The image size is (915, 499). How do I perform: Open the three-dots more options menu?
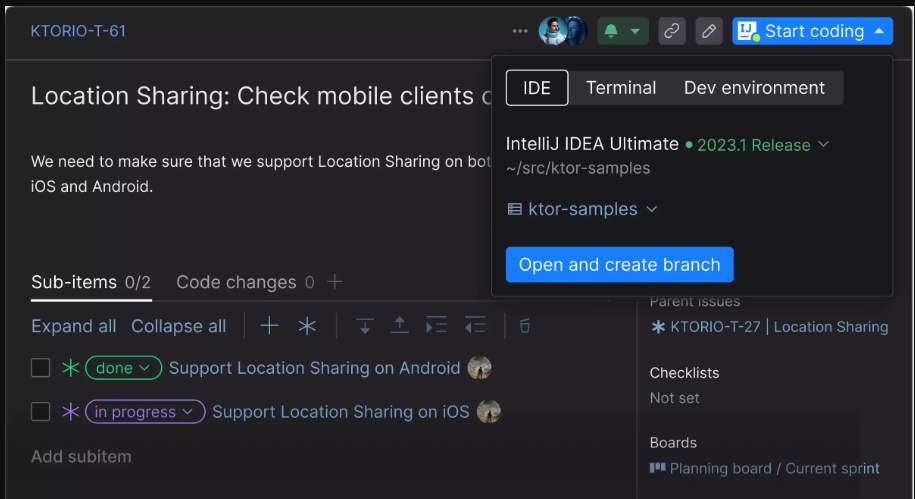tap(520, 31)
